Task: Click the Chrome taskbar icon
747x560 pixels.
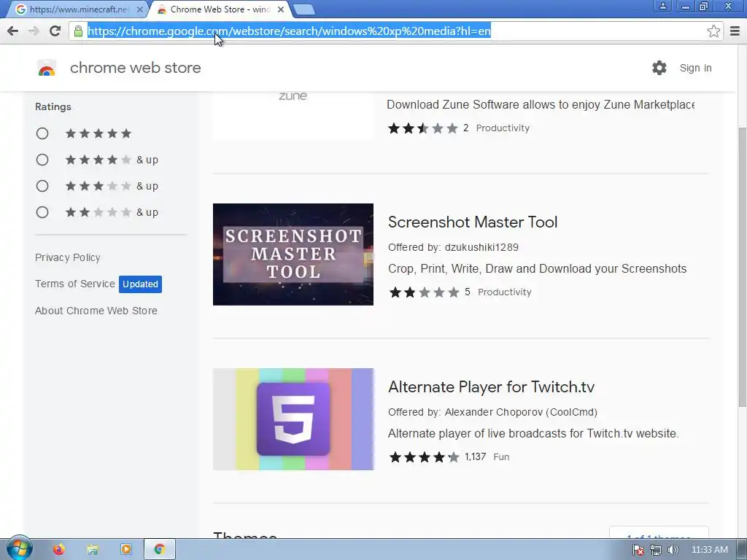Action: pos(160,550)
